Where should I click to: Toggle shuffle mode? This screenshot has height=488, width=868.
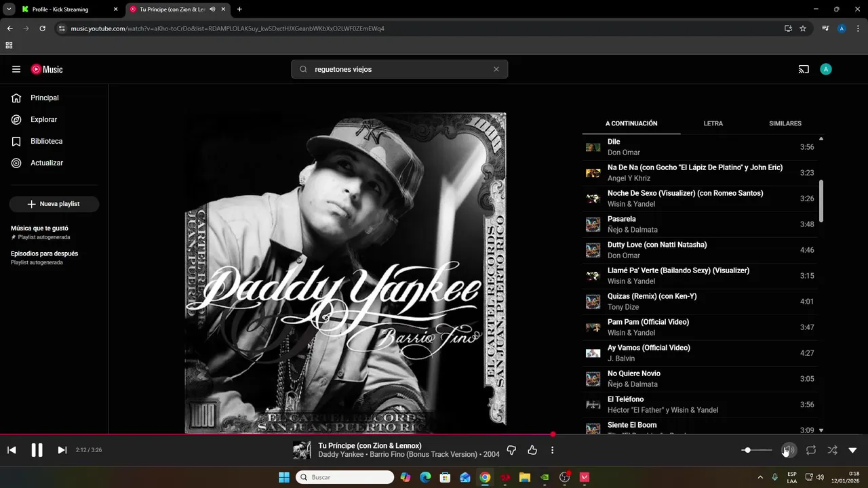833,450
